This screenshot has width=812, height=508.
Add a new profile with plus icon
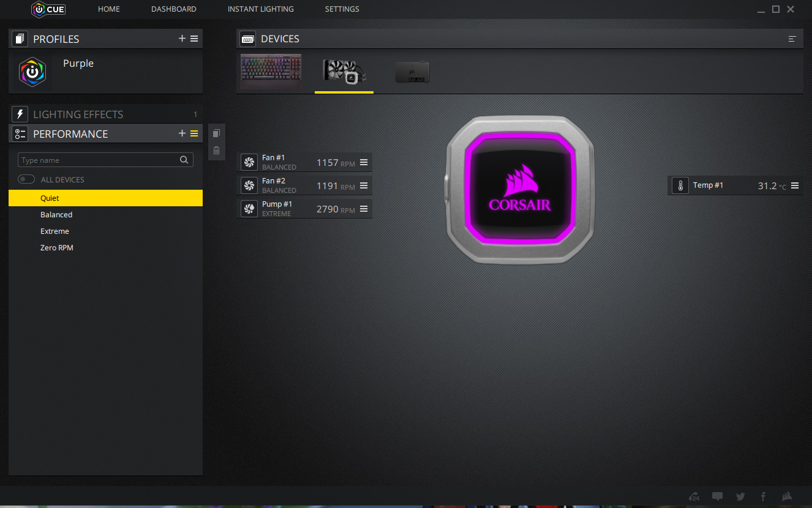(x=182, y=39)
